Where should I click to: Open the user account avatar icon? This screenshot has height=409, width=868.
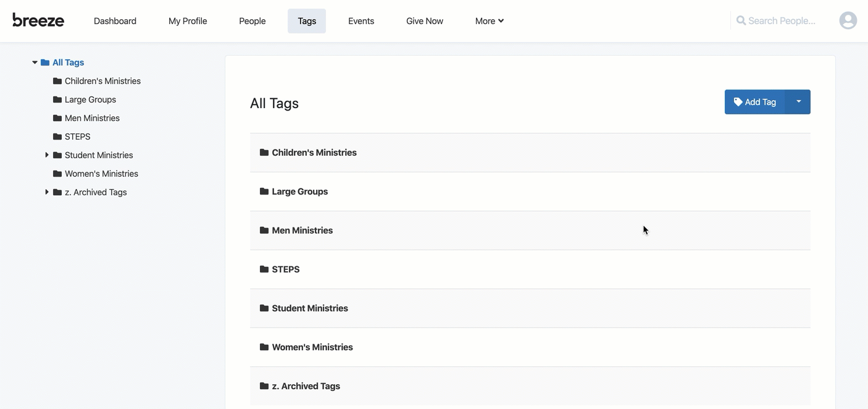point(848,20)
